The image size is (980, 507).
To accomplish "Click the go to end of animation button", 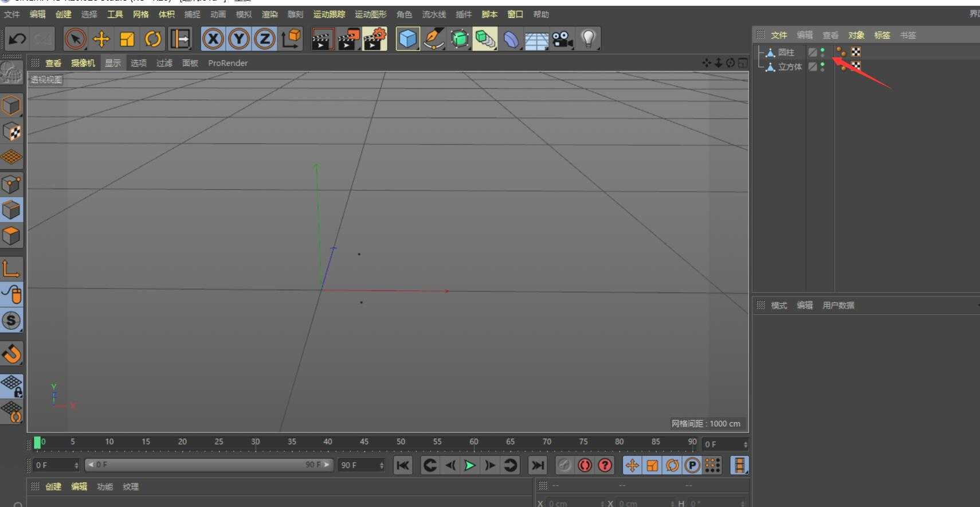I will (537, 465).
